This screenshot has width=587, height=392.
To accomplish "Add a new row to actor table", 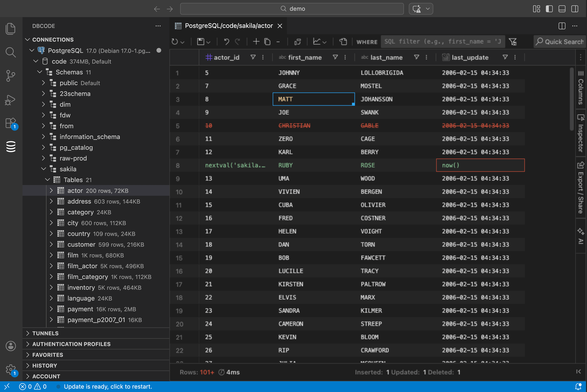I will pyautogui.click(x=256, y=42).
